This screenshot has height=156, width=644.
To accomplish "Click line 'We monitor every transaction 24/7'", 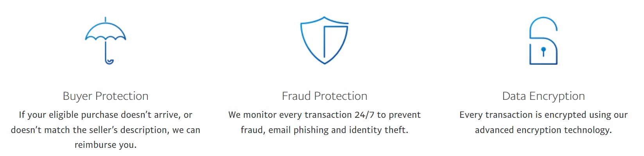I will click(x=301, y=115).
